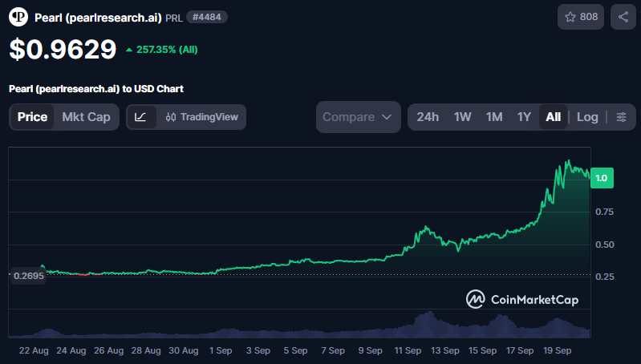Click the #4484 rank badge
This screenshot has width=641, height=364.
(207, 17)
